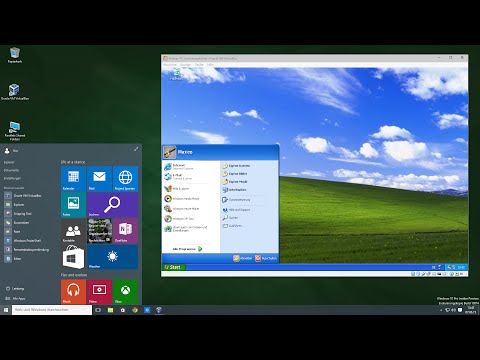The image size is (480, 360).
Task: Open the Mail tile
Action: [99, 179]
